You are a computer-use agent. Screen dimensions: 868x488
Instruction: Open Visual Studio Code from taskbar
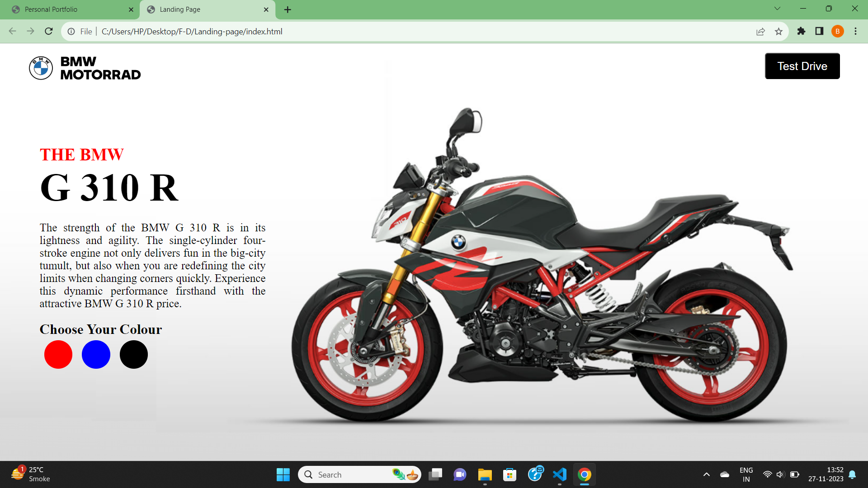click(560, 474)
